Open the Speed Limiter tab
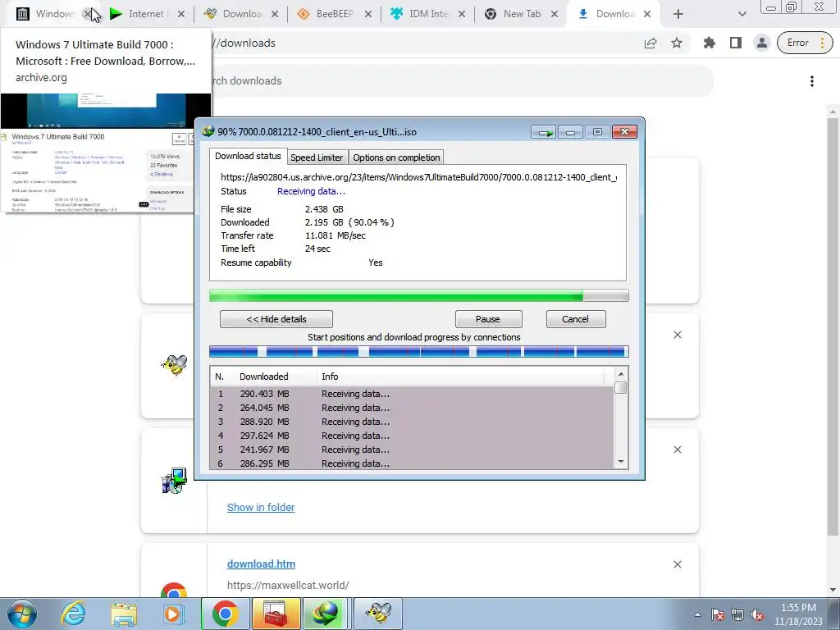Image resolution: width=840 pixels, height=630 pixels. click(x=317, y=157)
